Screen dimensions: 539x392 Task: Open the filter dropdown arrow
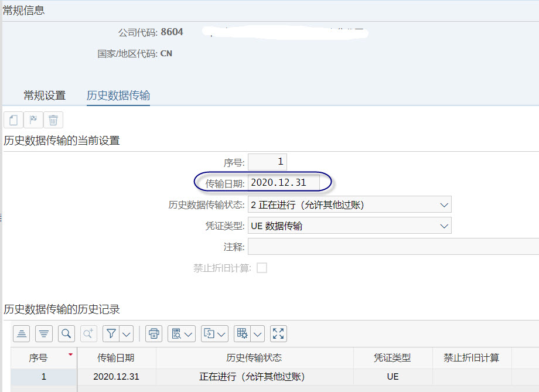pyautogui.click(x=127, y=333)
